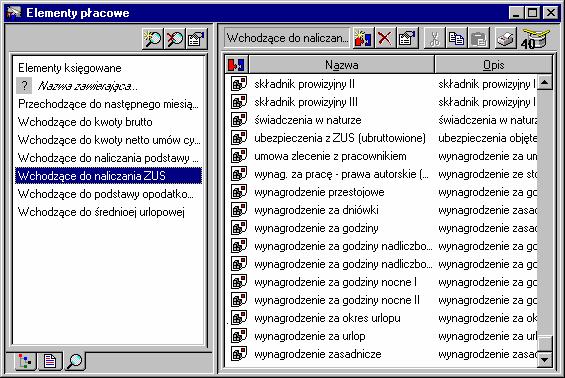Click icon beside ubezpieczenia z ZUS (ubruttowione)

tap(239, 138)
